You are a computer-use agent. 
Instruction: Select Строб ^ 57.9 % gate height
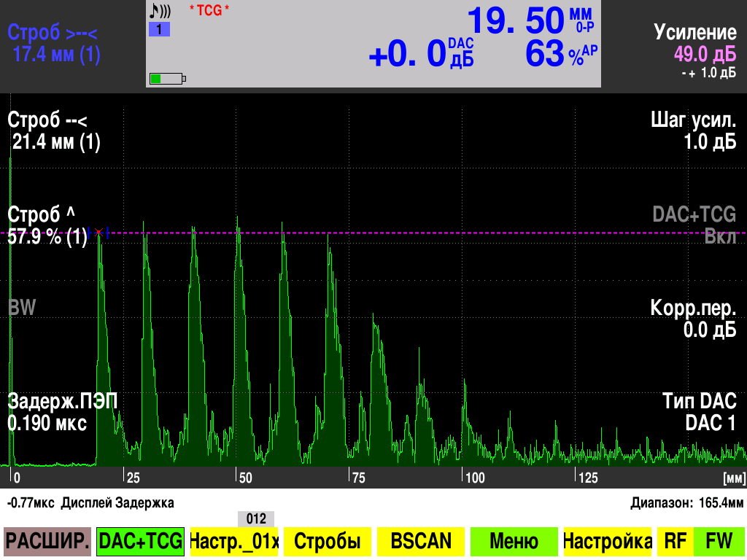click(47, 226)
